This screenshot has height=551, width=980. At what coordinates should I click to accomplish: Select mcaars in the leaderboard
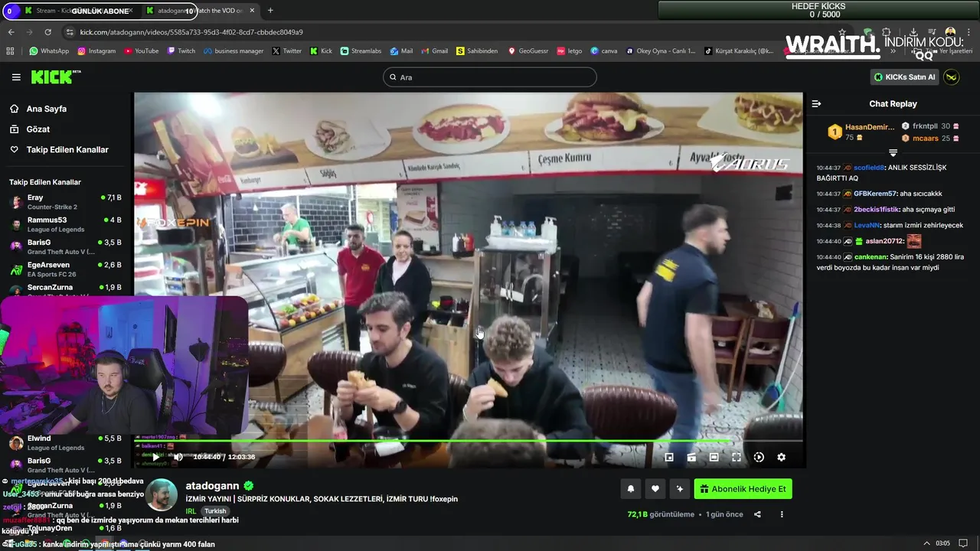click(930, 139)
